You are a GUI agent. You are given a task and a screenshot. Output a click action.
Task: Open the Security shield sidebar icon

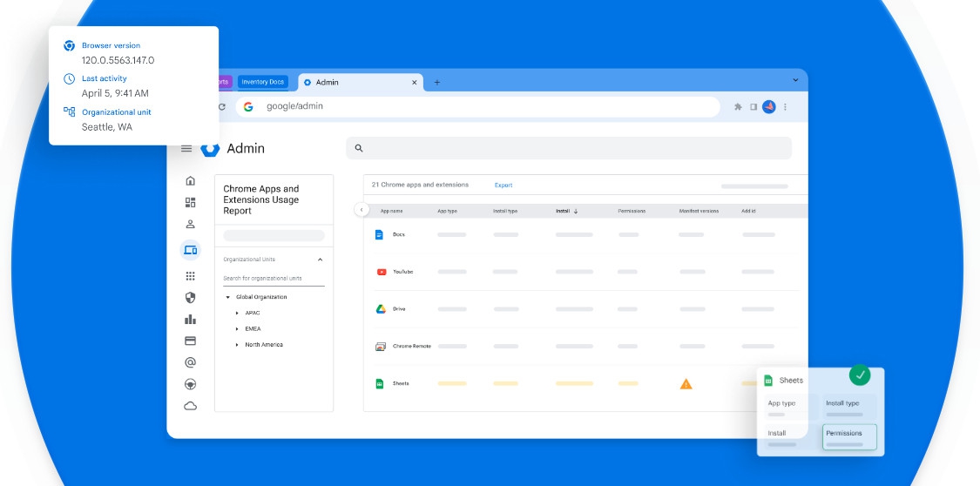tap(191, 297)
